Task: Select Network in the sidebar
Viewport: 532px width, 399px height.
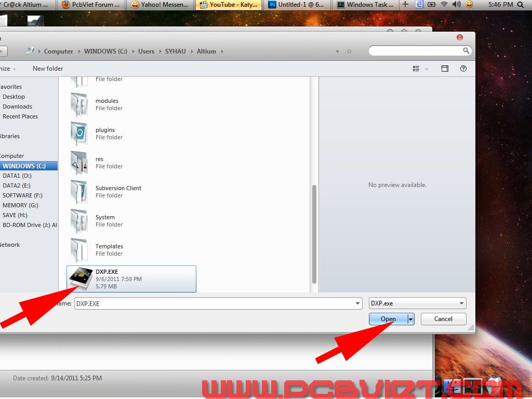Action: click(9, 245)
